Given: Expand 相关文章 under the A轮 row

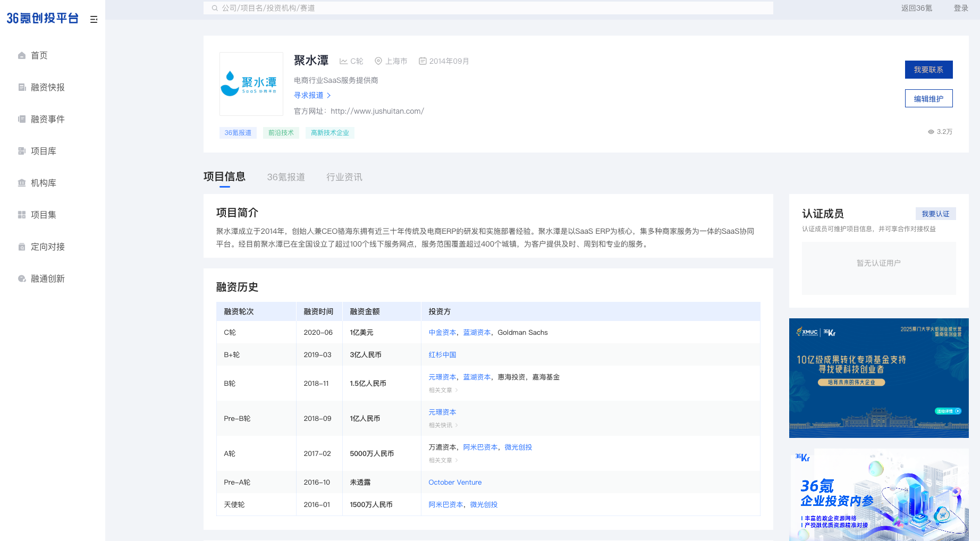Looking at the screenshot, I should [x=443, y=460].
